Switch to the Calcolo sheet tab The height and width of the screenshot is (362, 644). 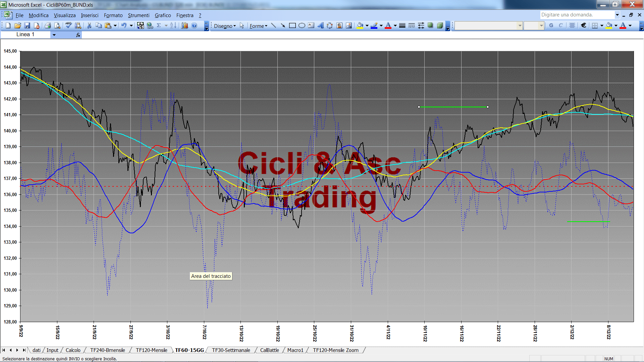[73, 350]
